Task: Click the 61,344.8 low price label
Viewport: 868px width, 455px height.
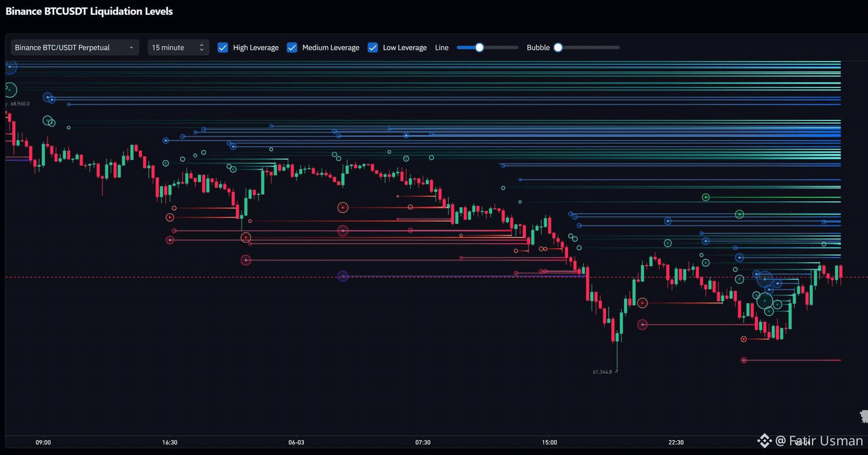Action: coord(602,372)
